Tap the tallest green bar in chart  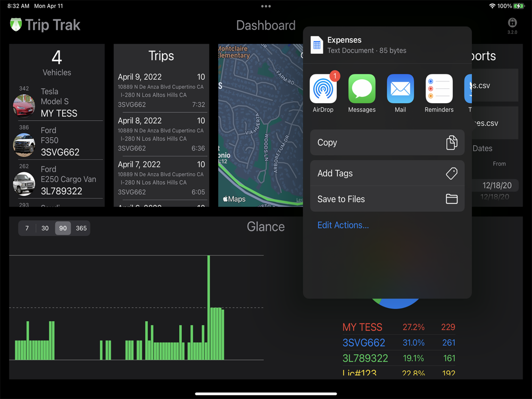[x=209, y=307]
